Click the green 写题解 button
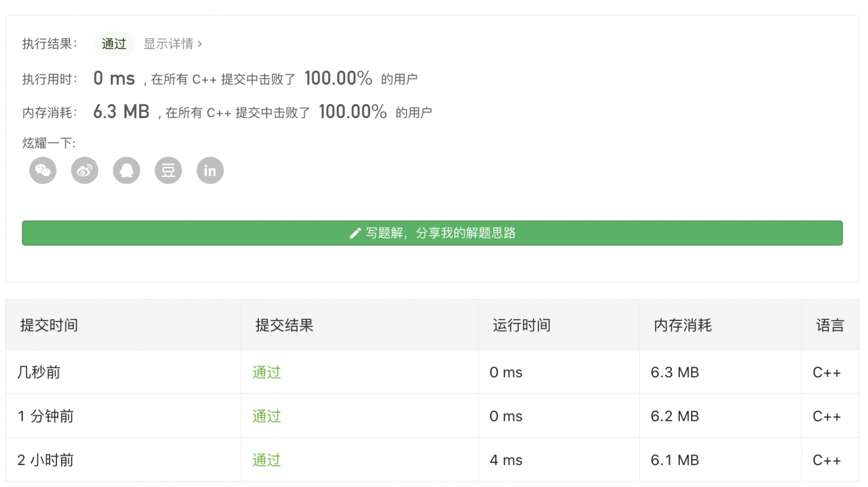868x487 pixels. coord(432,233)
